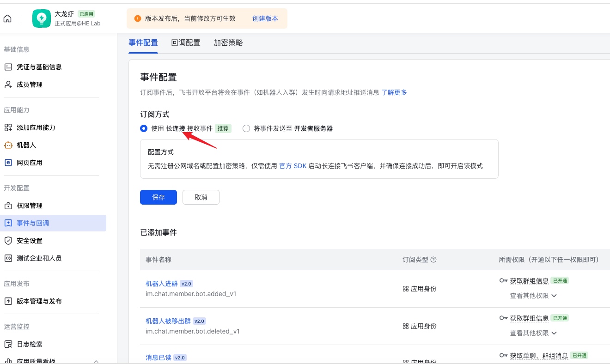Screen dimensions: 610x364
Task: Open 凭证与基础信息 icon in sidebar
Action: 8,67
